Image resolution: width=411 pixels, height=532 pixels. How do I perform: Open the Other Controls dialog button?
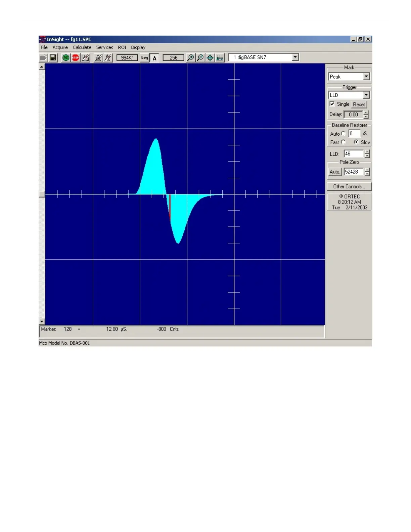[349, 186]
